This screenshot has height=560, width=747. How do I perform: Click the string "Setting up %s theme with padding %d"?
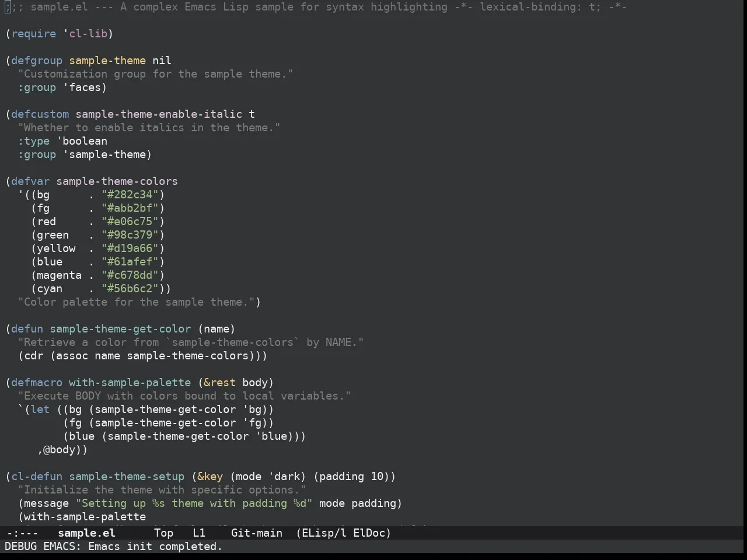coord(194,503)
